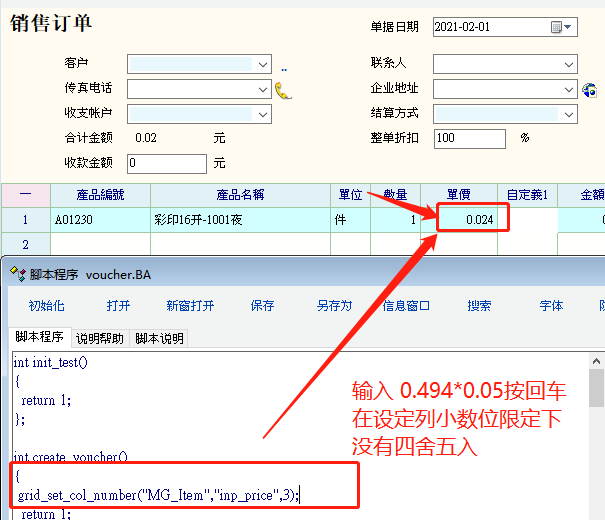Image resolution: width=605 pixels, height=520 pixels.
Task: Click the globe icon next to 企业地址
Action: tap(589, 90)
